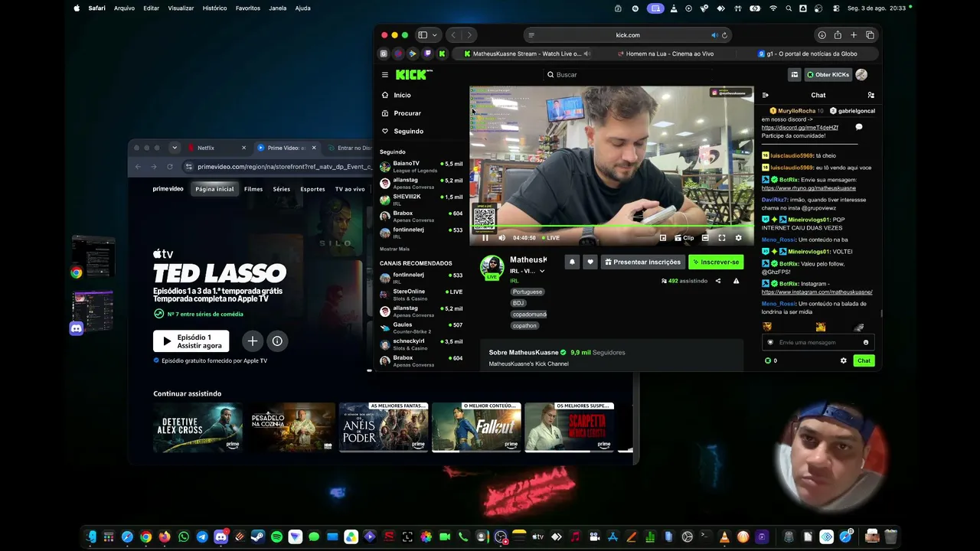The image size is (980, 551).
Task: Open StereOnline recommended channel
Action: click(421, 295)
